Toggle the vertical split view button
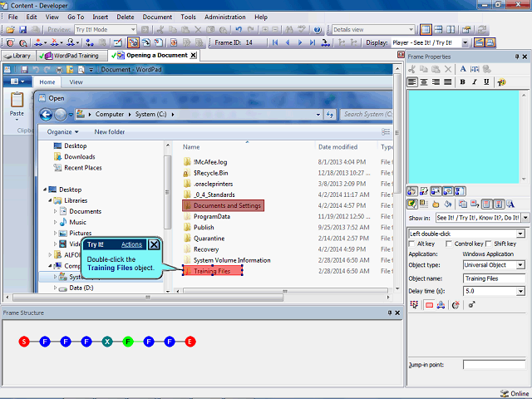This screenshot has width=532, height=399. (451, 30)
